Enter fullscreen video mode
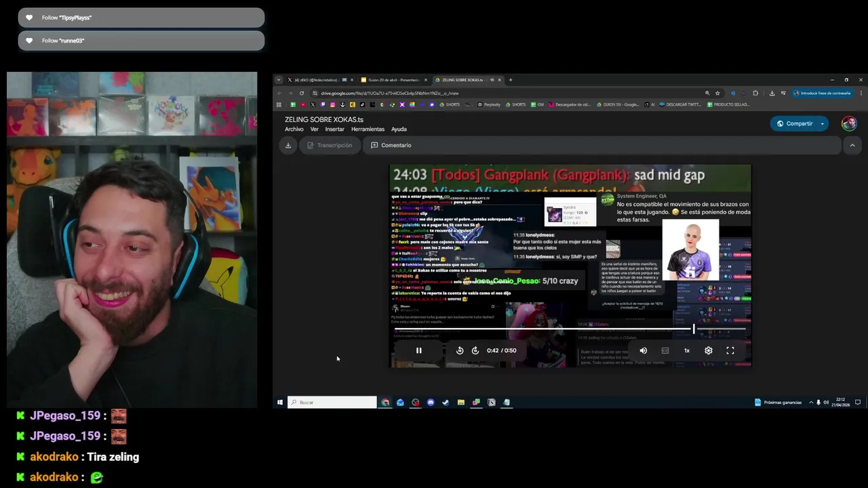The height and width of the screenshot is (488, 868). 730,350
